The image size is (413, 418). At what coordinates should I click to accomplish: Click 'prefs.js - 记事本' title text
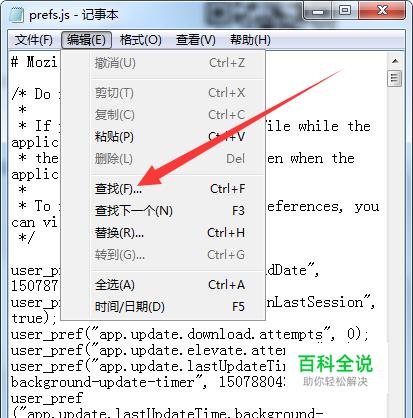click(74, 15)
